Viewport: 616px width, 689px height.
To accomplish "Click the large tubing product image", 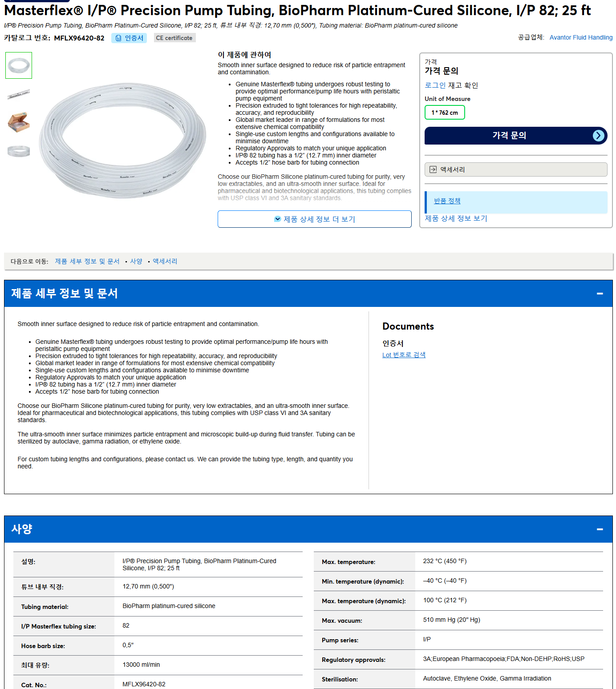I will [x=122, y=140].
